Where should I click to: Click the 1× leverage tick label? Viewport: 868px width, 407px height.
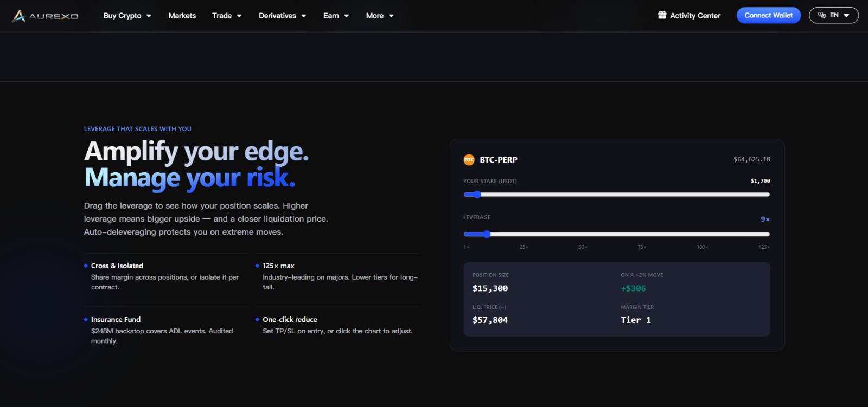(x=467, y=247)
